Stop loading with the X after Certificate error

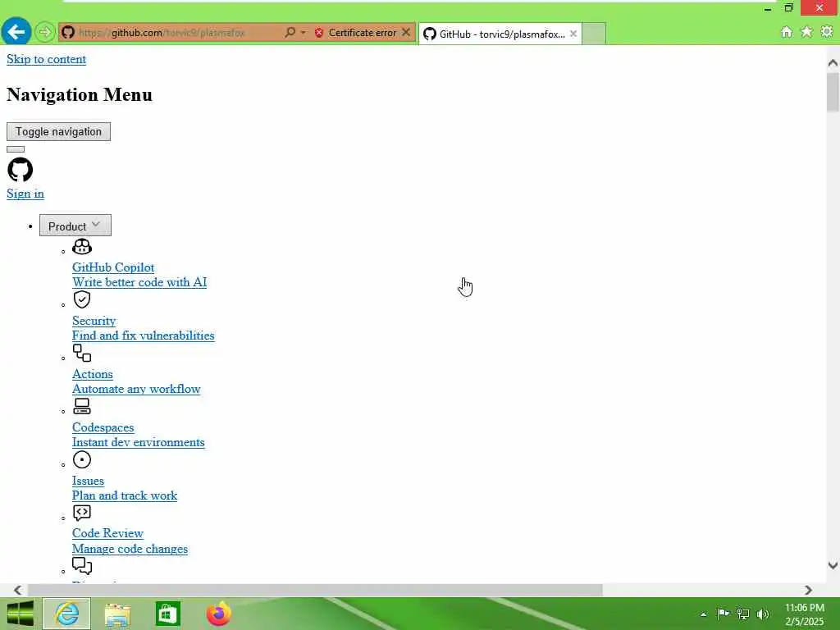click(x=406, y=33)
